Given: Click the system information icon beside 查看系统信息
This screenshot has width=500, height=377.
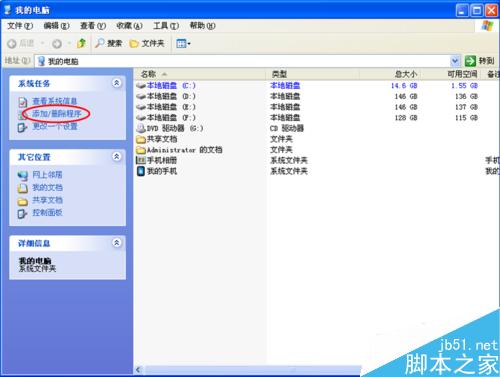Looking at the screenshot, I should 22,102.
